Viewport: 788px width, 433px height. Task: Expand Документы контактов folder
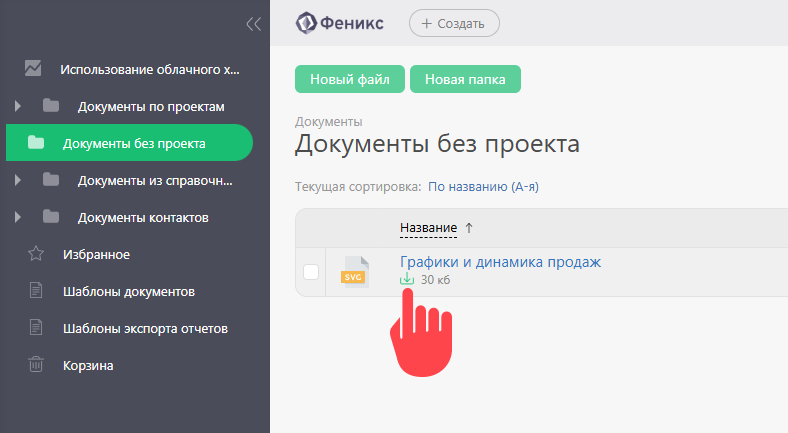click(18, 217)
